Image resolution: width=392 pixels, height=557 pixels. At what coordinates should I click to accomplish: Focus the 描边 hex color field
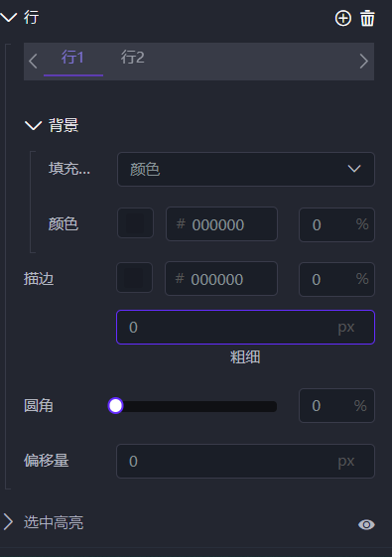(221, 278)
